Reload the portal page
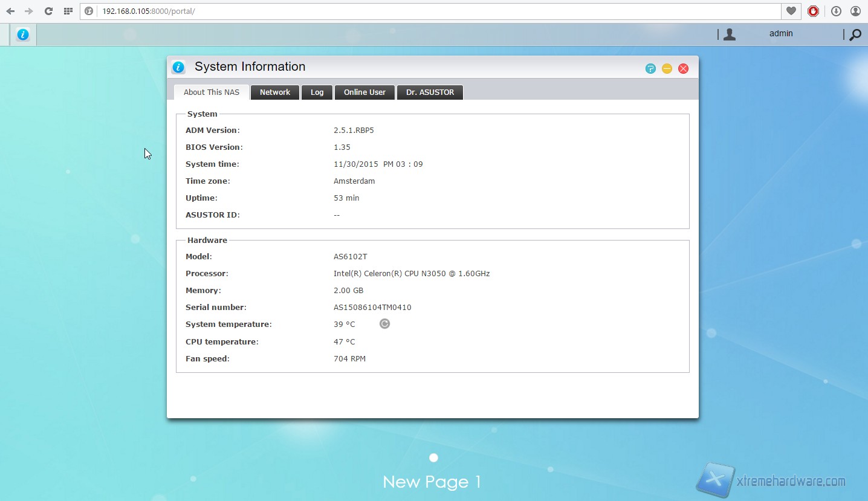 point(49,11)
